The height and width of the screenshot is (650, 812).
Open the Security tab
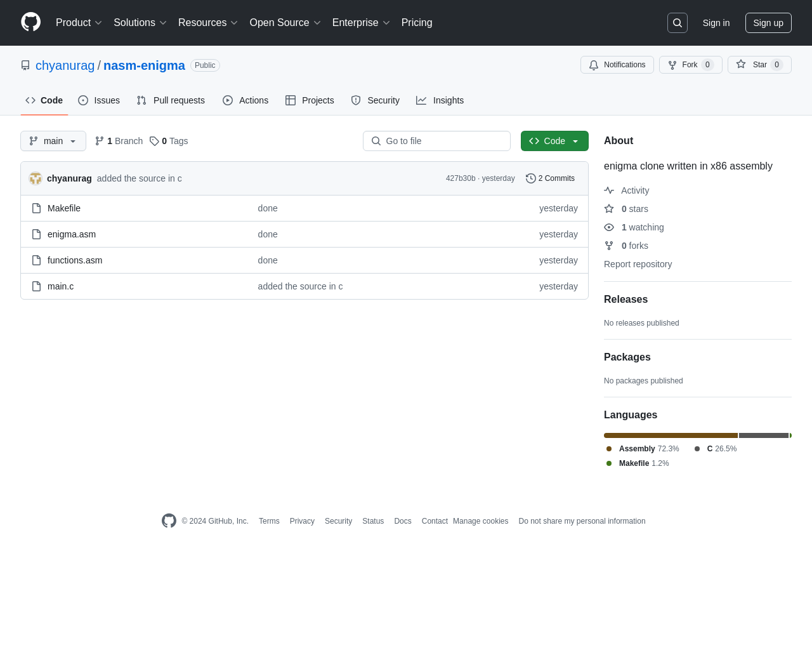(376, 100)
